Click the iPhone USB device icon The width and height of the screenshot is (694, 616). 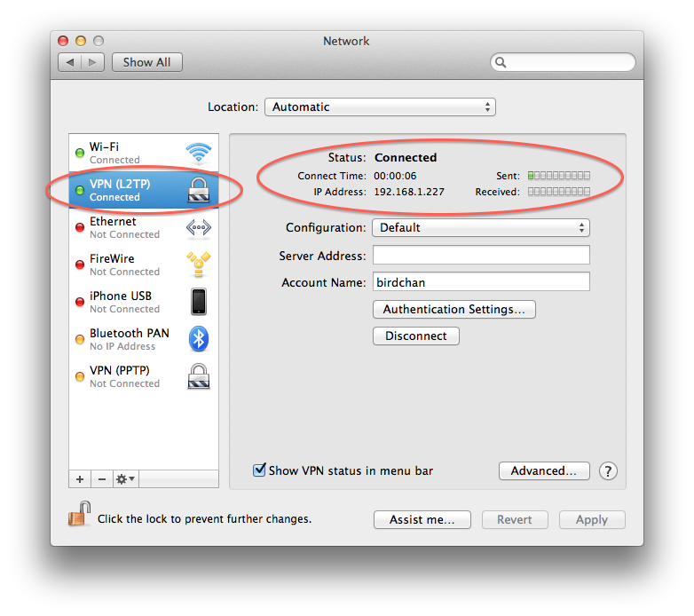[199, 302]
